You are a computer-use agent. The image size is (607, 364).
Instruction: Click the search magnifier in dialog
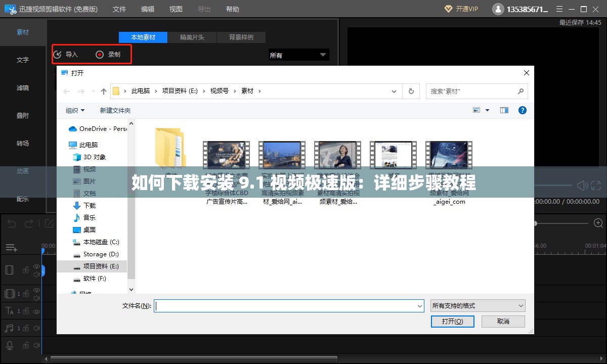coord(521,92)
